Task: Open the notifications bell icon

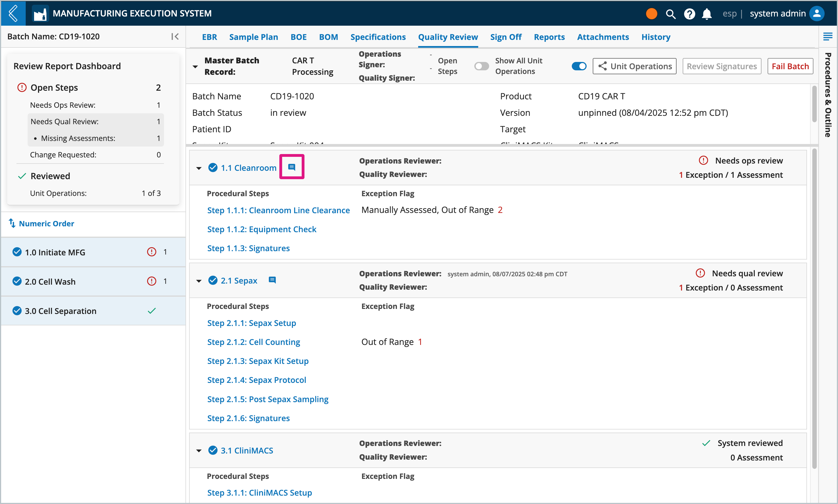Action: [x=707, y=14]
